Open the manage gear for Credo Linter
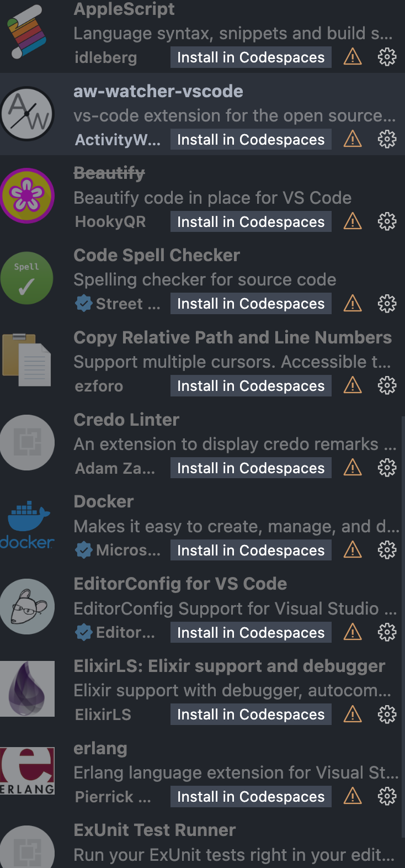The width and height of the screenshot is (405, 868). pos(387,467)
